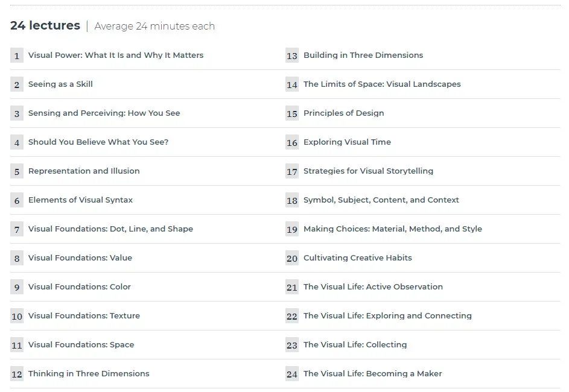Image resolution: width=569 pixels, height=392 pixels.
Task: Select Principles of Design lecture
Action: 344,113
